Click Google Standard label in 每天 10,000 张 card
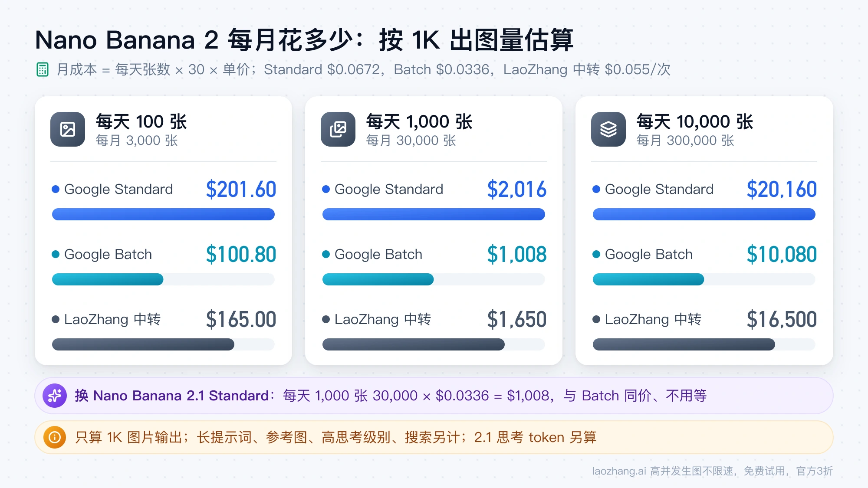This screenshot has height=488, width=868. pyautogui.click(x=659, y=190)
